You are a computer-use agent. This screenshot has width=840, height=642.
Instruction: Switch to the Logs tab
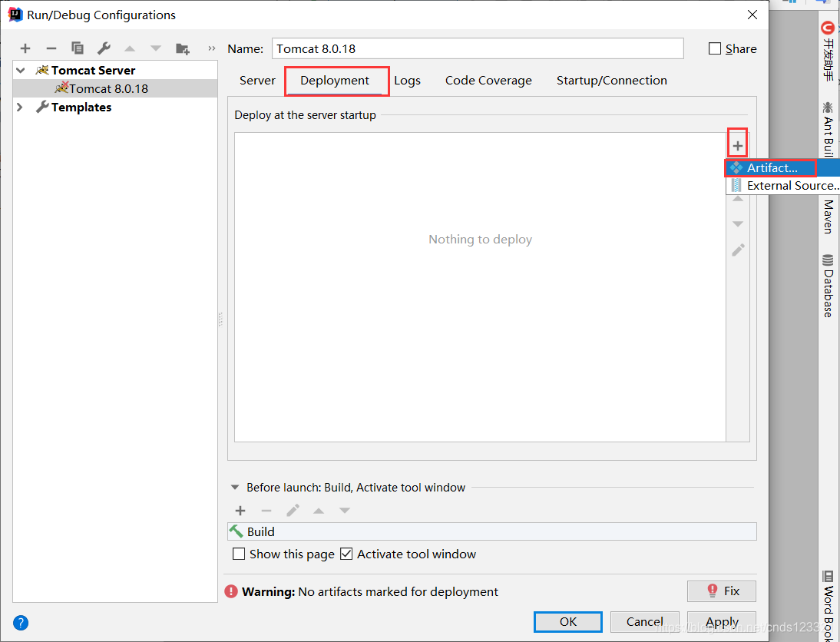coord(407,81)
